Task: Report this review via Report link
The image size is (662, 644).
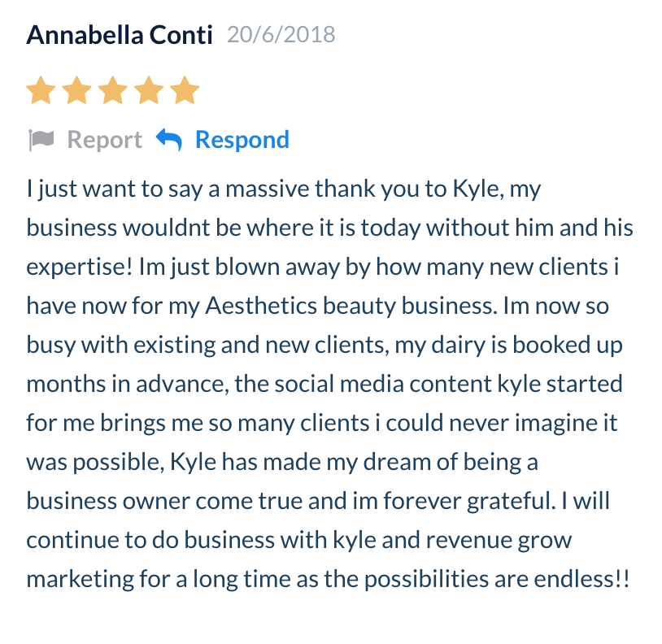Action: click(105, 140)
